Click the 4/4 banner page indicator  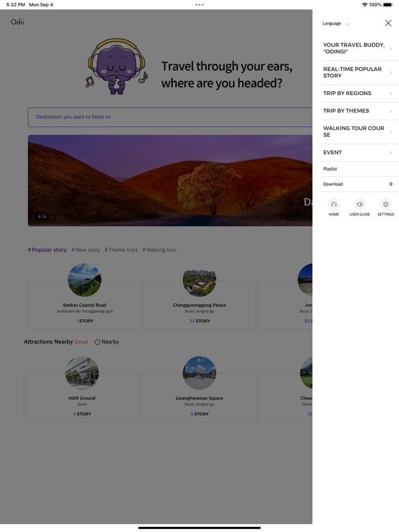coord(42,216)
